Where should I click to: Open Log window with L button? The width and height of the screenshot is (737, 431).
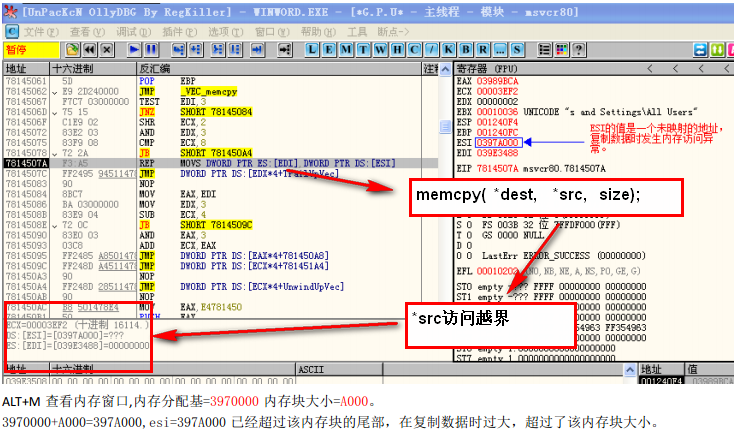pos(312,50)
